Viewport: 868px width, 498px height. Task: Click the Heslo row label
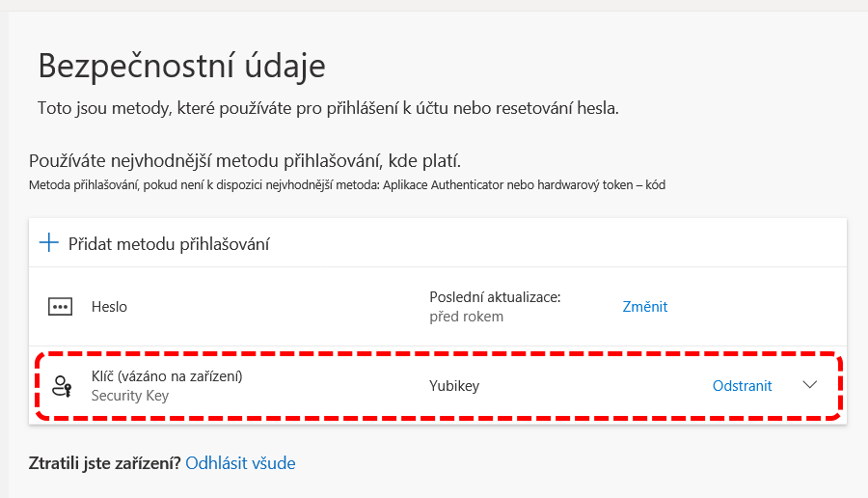(x=109, y=307)
